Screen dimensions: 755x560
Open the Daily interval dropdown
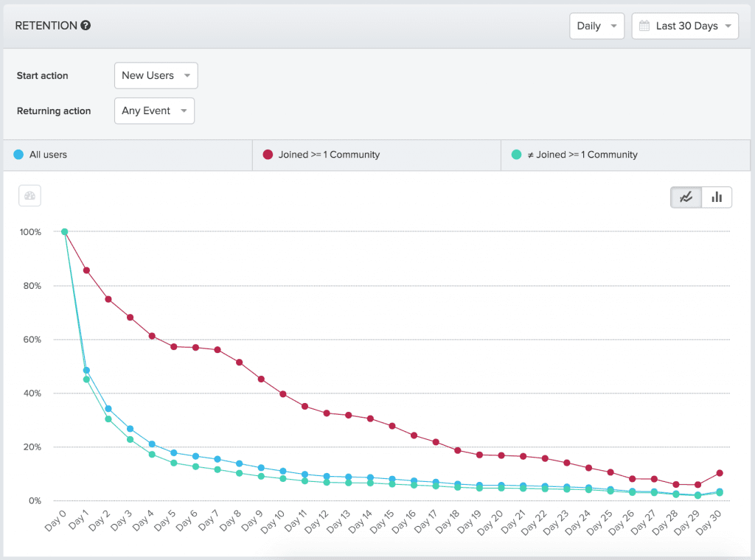coord(596,25)
